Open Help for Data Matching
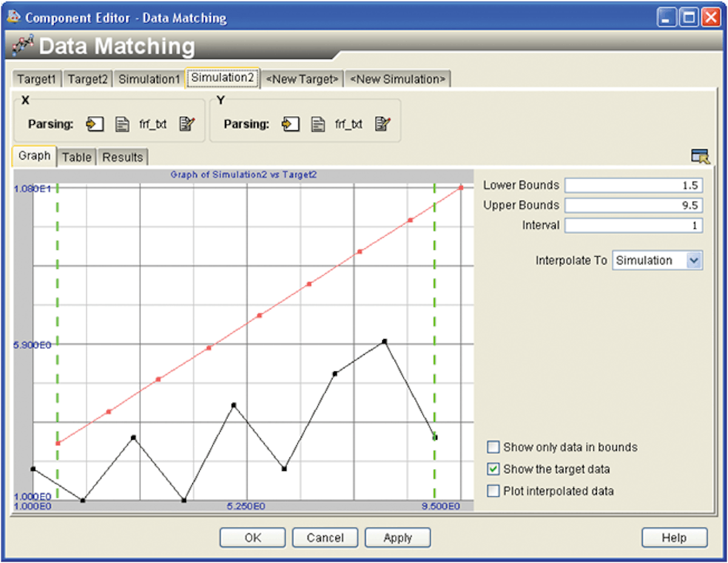 674,538
